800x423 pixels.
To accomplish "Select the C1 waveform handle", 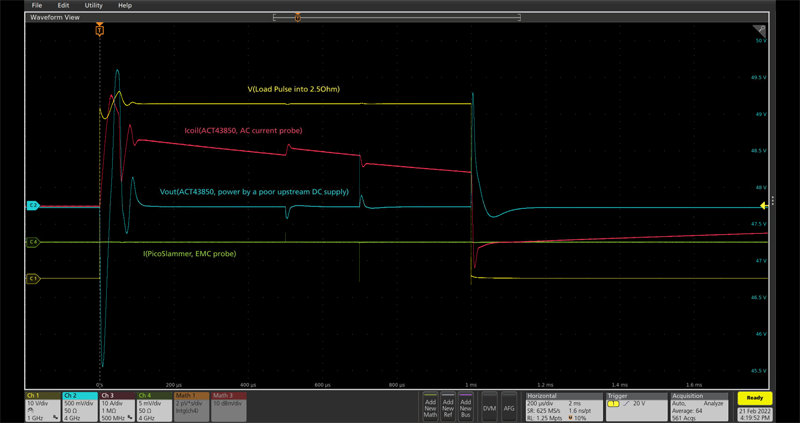I will tap(33, 279).
